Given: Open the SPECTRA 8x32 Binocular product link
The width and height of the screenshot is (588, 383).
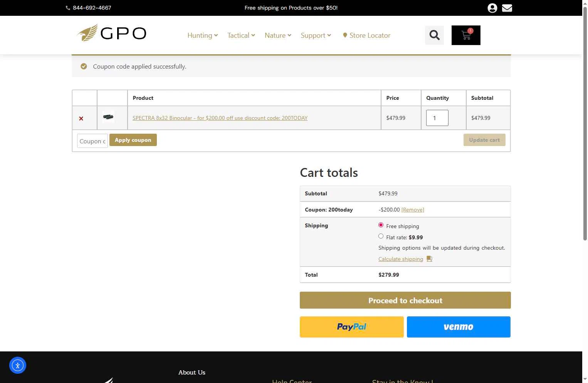Looking at the screenshot, I should (220, 118).
